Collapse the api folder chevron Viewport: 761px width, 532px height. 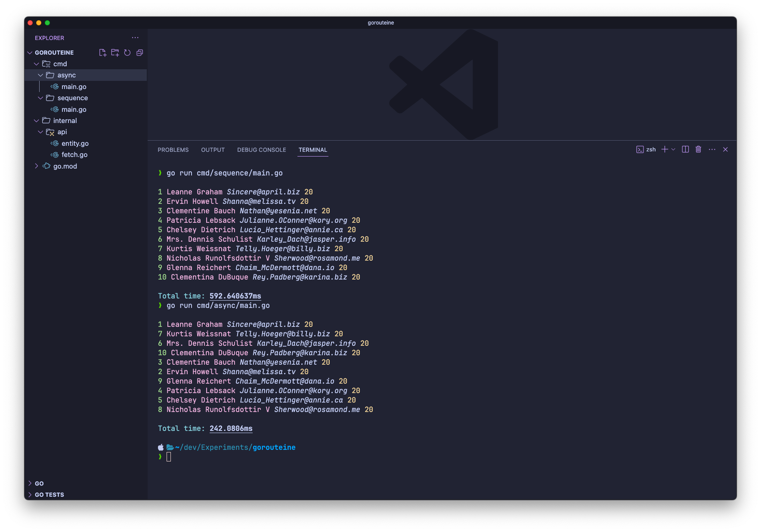[40, 132]
